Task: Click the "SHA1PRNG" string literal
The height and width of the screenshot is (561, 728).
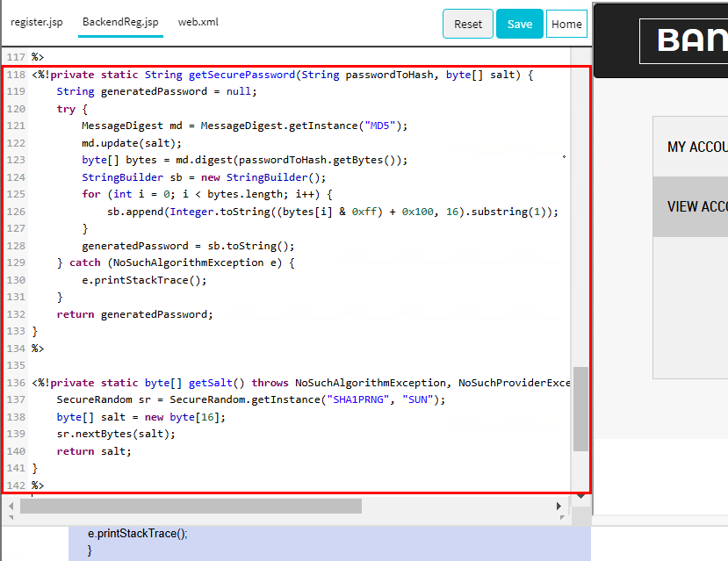Action: 358,399
